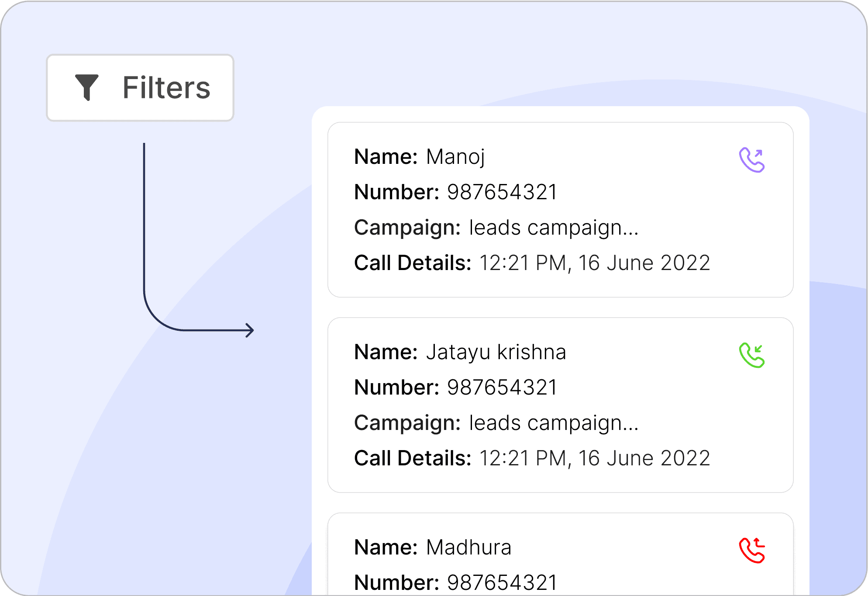Click the Filters button
The width and height of the screenshot is (868, 596).
[140, 88]
